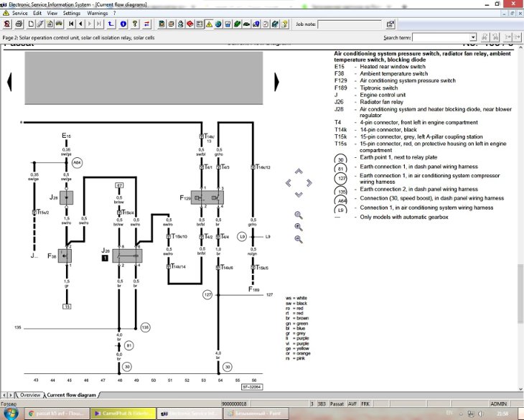This screenshot has width=524, height=420.
Task: Click the red figure icon at toolbar start
Action: pyautogui.click(x=7, y=24)
